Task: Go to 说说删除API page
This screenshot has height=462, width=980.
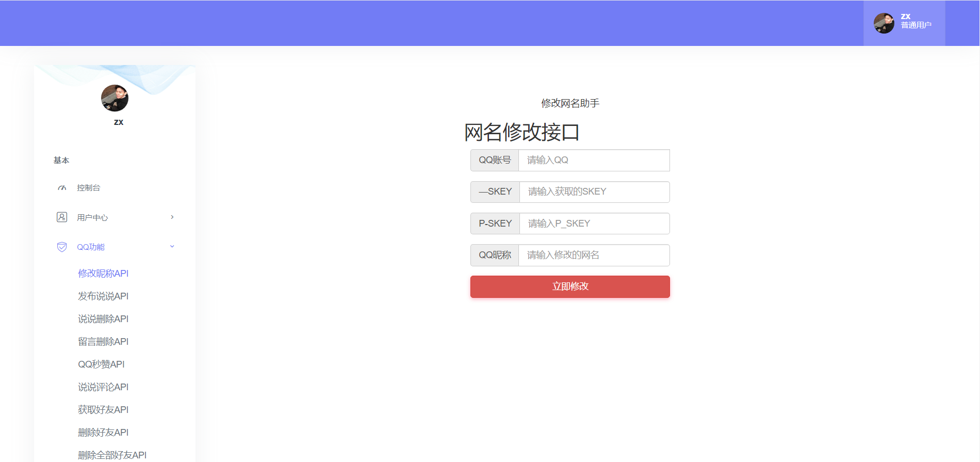Action: [103, 319]
